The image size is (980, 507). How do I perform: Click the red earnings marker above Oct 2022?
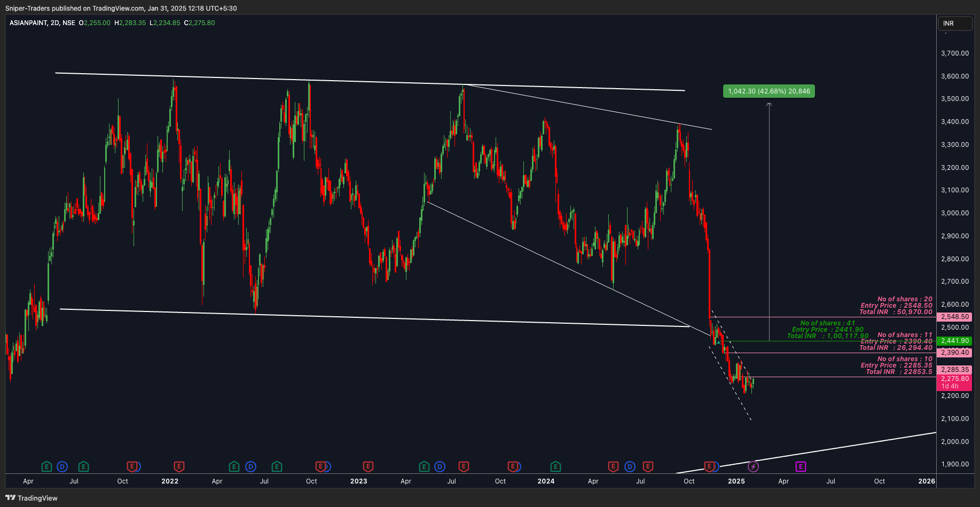(320, 466)
